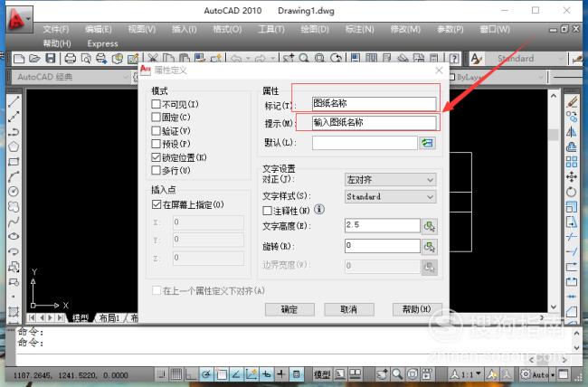Click the 标记(T) tag input field
The width and height of the screenshot is (588, 387).
[x=374, y=103]
